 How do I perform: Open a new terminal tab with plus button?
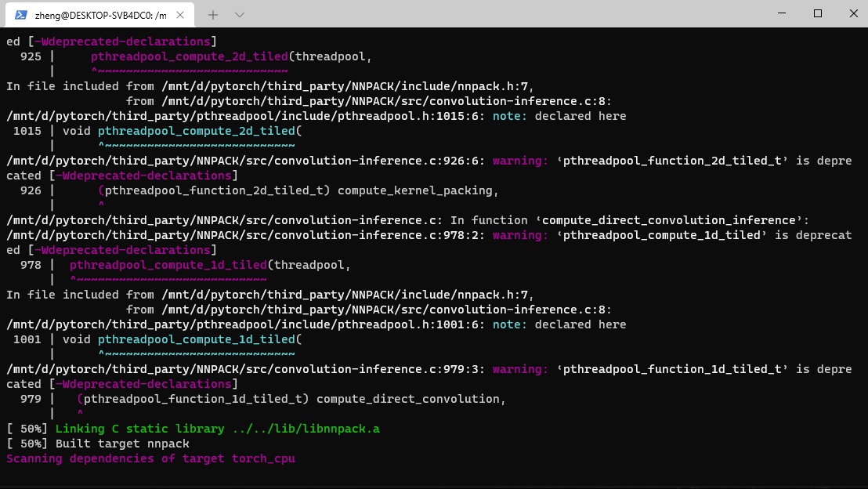pyautogui.click(x=213, y=14)
